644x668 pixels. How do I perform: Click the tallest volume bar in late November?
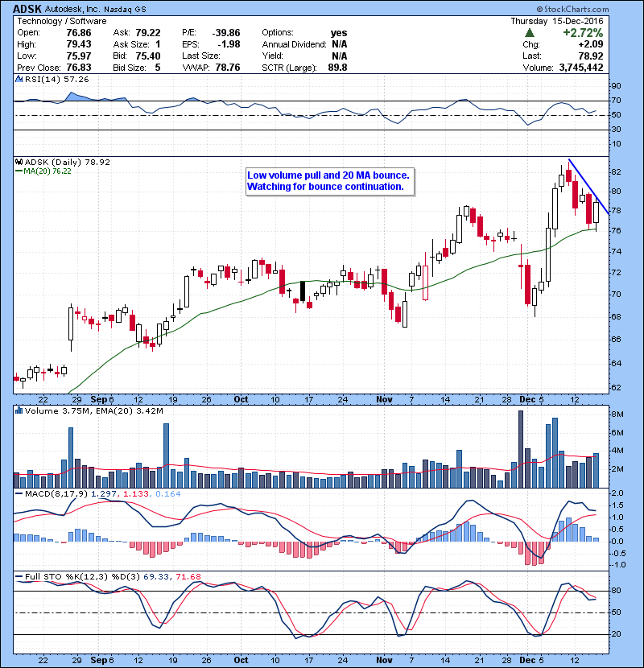520,449
